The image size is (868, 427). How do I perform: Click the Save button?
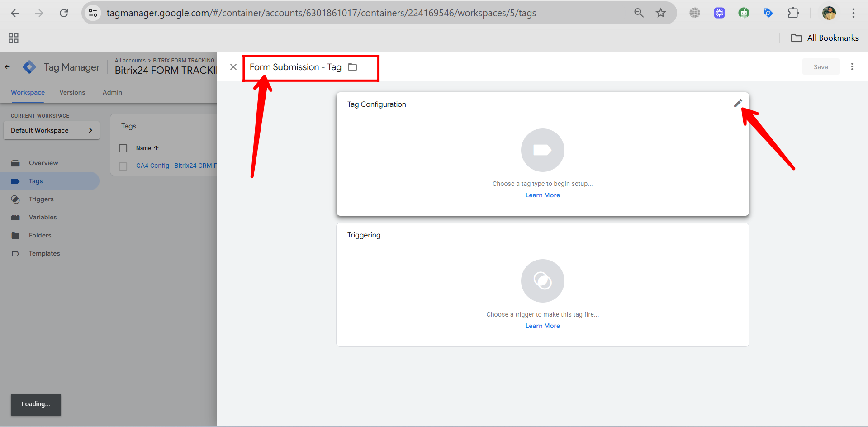click(821, 67)
